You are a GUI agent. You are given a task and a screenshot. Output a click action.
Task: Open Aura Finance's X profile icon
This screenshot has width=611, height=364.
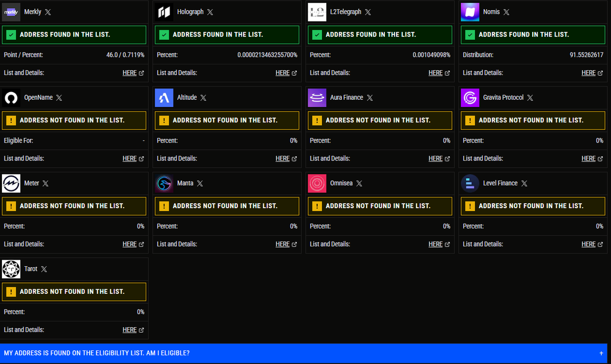(370, 97)
